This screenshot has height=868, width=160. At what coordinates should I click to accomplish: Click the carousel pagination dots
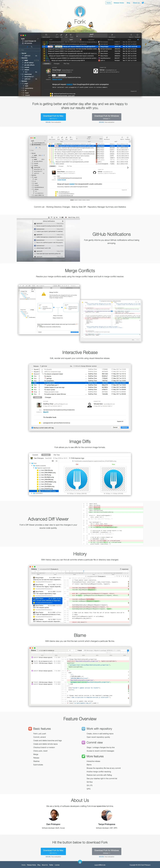point(80,200)
